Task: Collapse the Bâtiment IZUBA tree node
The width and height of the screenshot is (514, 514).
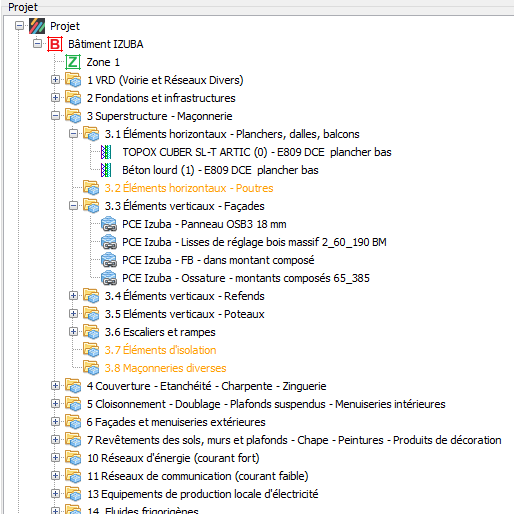Action: tap(37, 44)
